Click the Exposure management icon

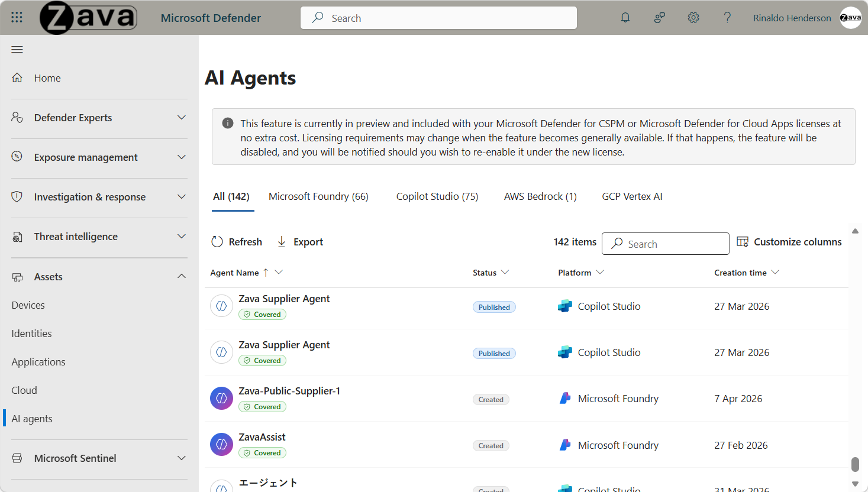(17, 157)
